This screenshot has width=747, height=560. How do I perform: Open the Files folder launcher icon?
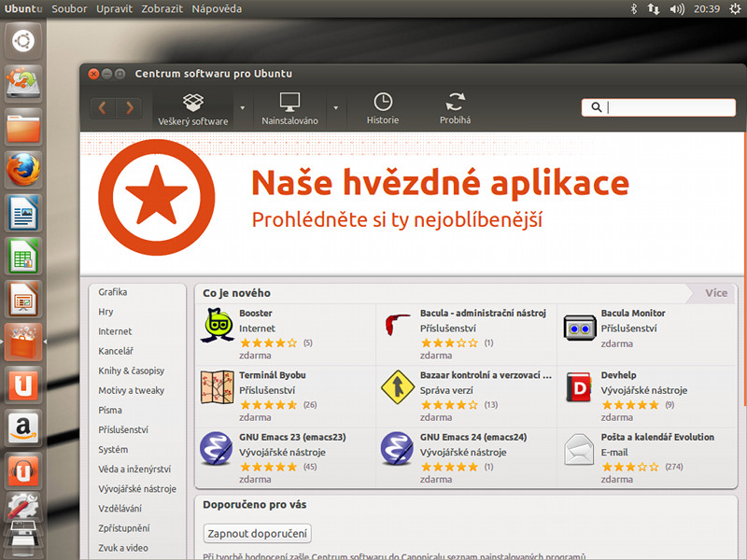[23, 127]
